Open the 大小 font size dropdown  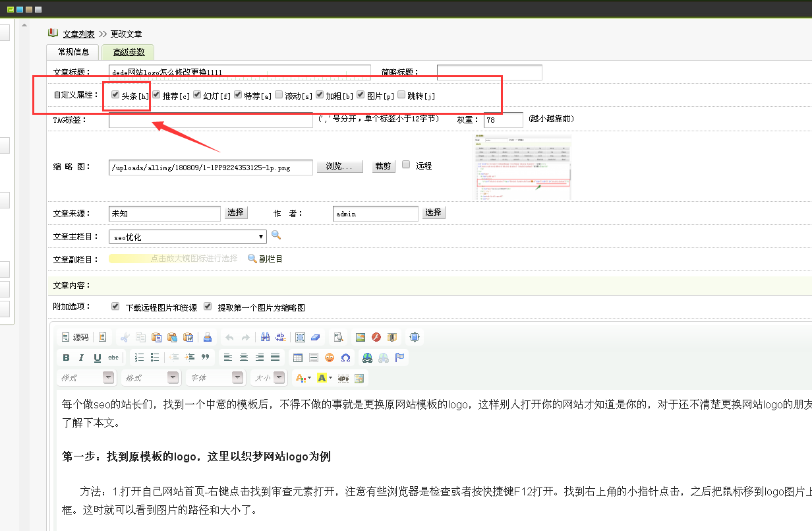[269, 378]
